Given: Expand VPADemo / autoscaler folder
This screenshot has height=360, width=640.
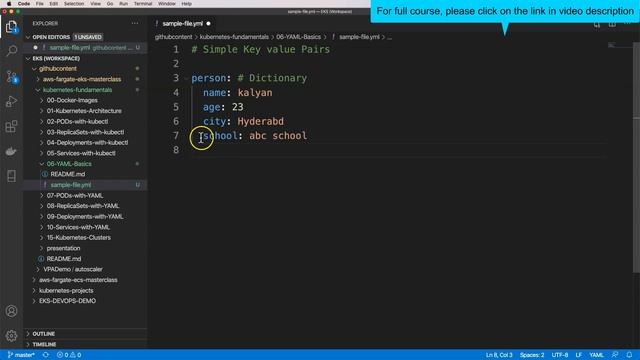Looking at the screenshot, I should pos(38,269).
